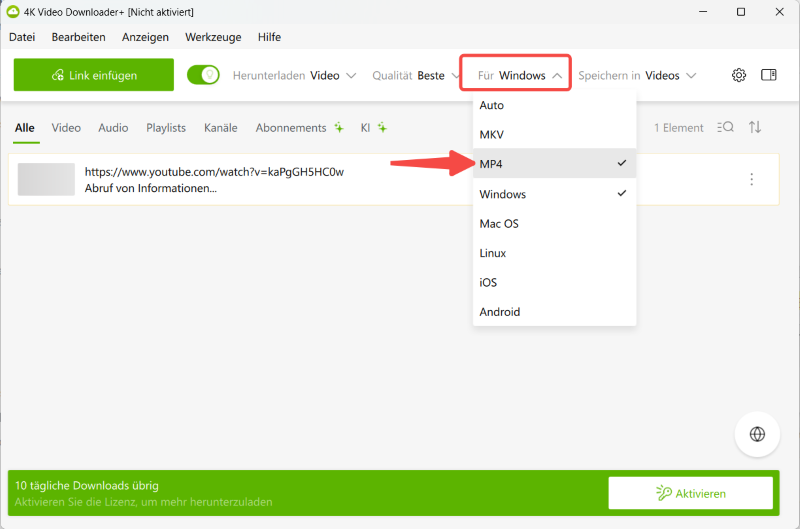Click the download item thumbnail placeholder
This screenshot has height=529, width=800.
click(46, 179)
